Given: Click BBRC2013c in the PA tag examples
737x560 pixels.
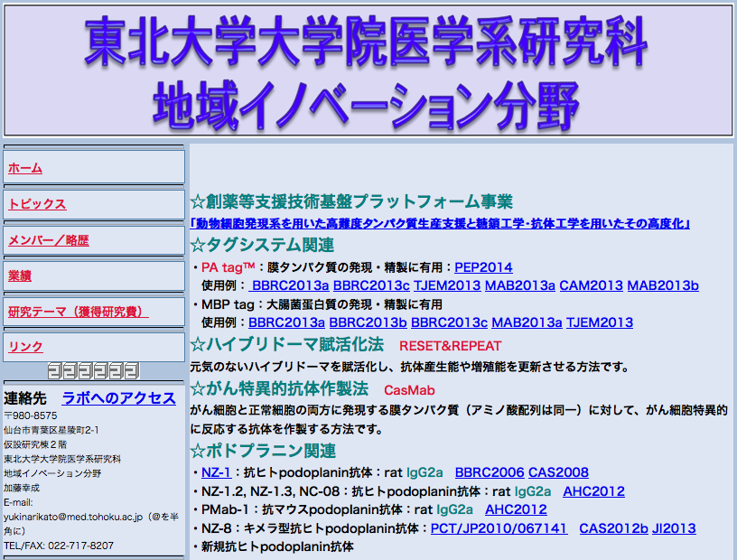Looking at the screenshot, I should pyautogui.click(x=371, y=285).
